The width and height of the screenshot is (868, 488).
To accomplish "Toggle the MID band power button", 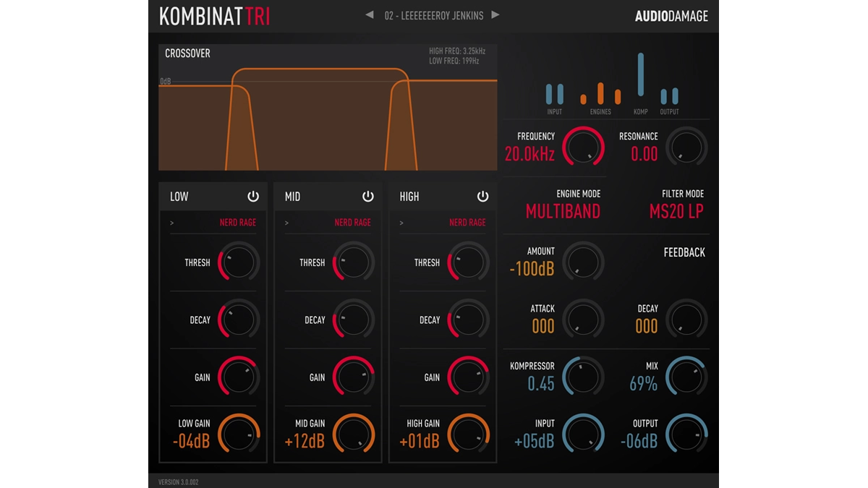I will (x=368, y=197).
